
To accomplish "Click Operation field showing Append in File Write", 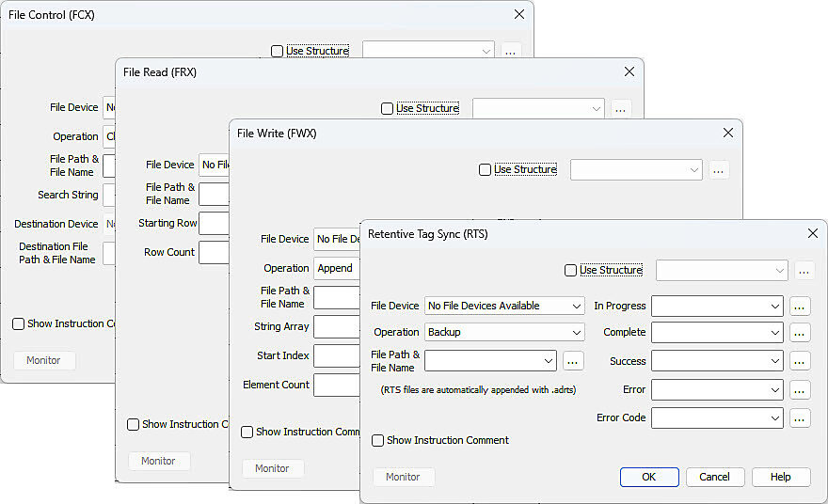I will (337, 268).
